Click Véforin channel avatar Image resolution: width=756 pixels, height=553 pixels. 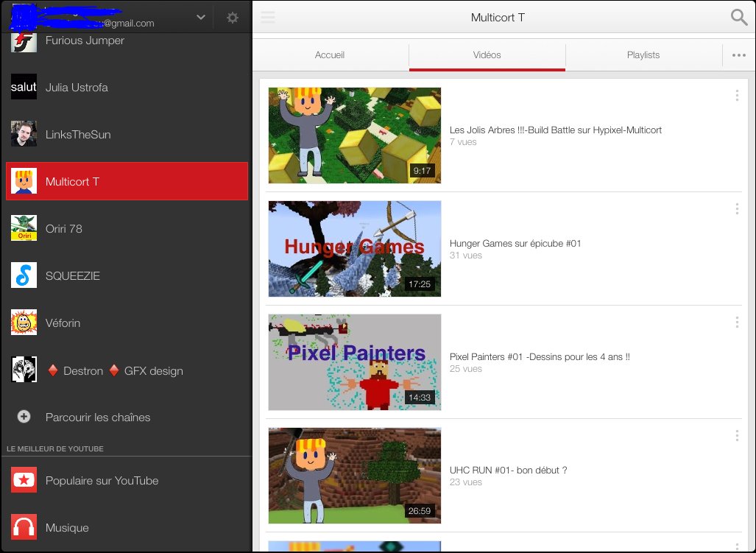pos(24,322)
